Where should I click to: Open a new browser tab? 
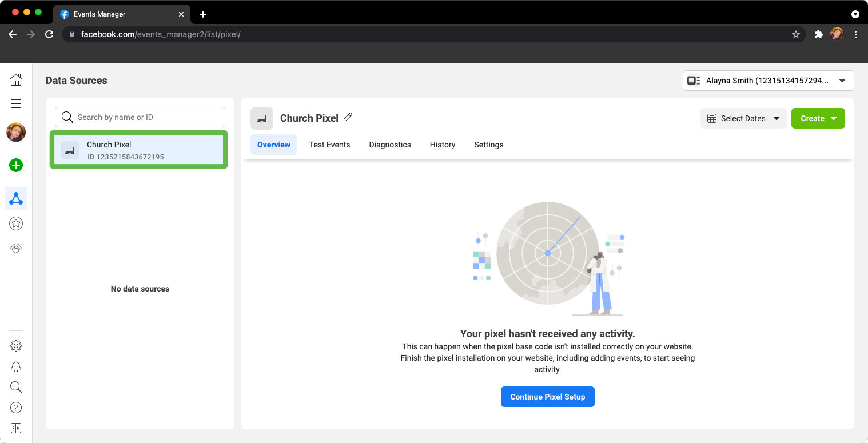click(202, 14)
